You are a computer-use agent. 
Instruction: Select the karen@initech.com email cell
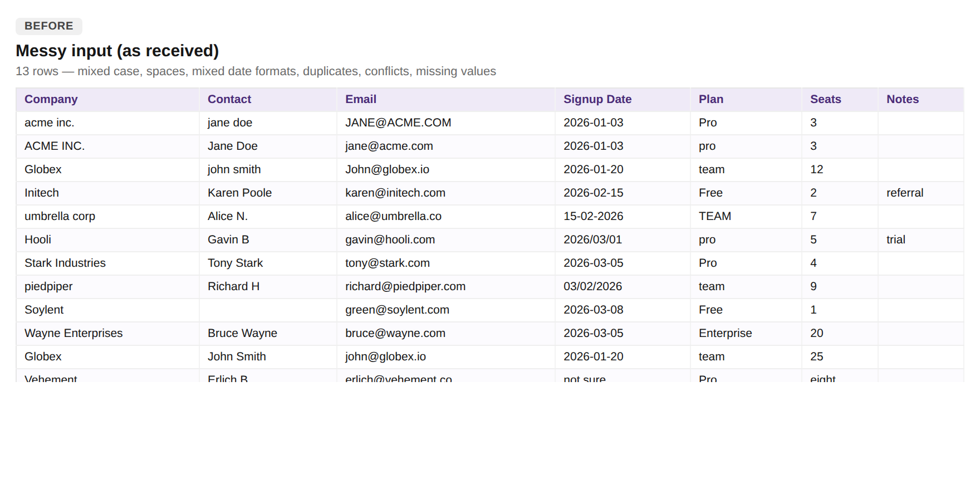coord(446,193)
